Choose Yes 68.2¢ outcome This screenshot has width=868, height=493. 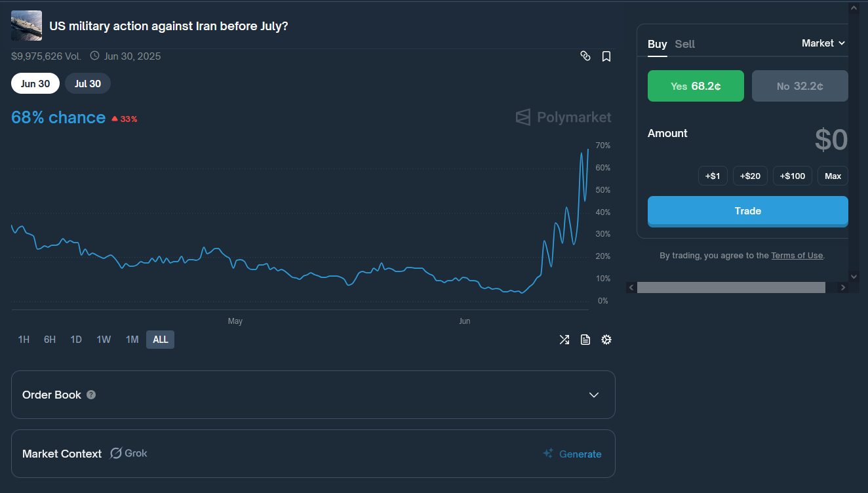(x=696, y=86)
